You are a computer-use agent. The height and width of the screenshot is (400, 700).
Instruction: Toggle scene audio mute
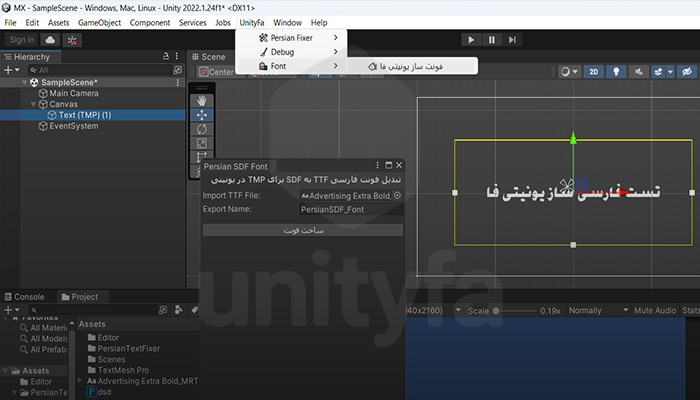pos(639,71)
